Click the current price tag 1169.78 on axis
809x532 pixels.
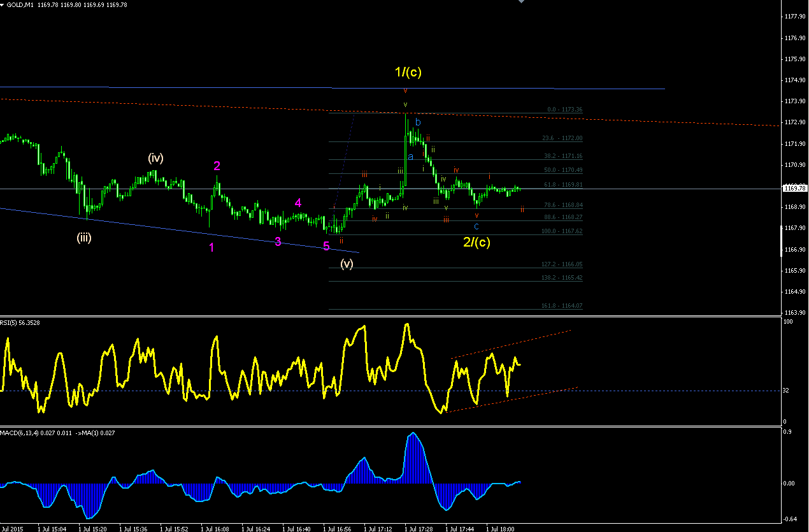[x=794, y=188]
